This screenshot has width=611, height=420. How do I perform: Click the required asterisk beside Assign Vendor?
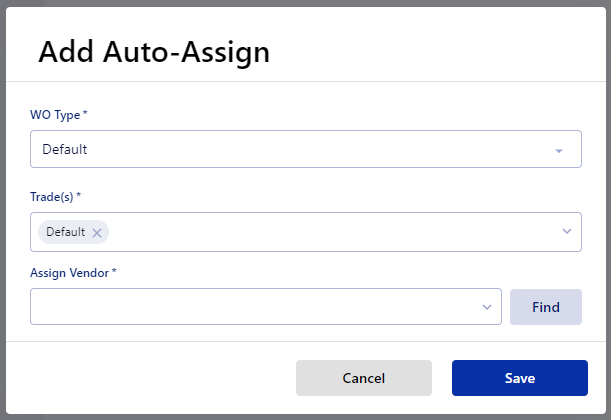114,270
